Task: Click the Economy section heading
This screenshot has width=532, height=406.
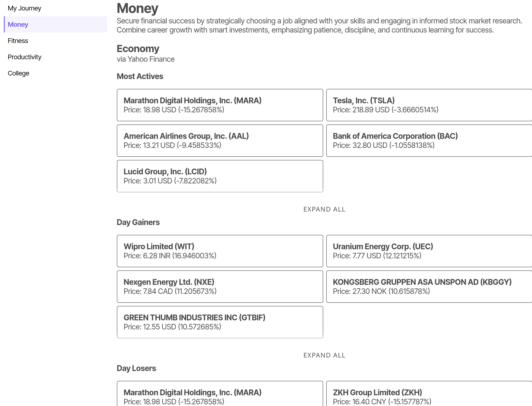Action: (138, 49)
